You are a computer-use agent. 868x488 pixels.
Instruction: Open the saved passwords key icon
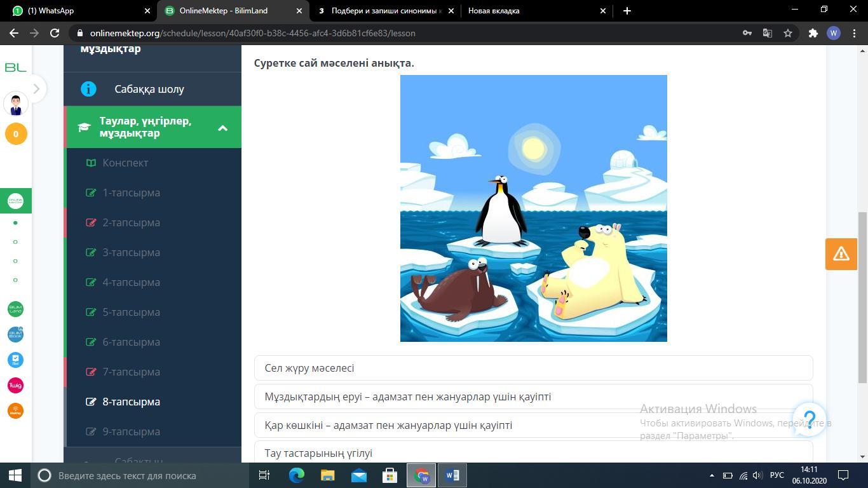[x=747, y=33]
